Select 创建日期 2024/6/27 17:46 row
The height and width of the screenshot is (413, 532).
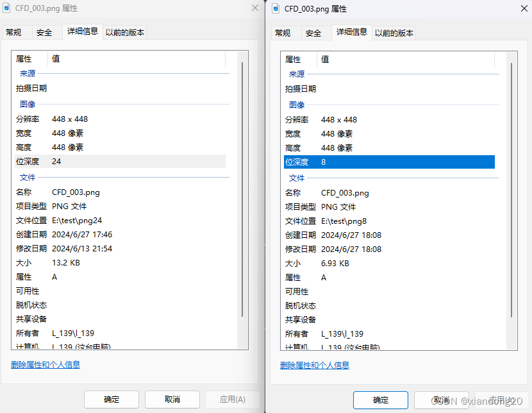pyautogui.click(x=120, y=235)
